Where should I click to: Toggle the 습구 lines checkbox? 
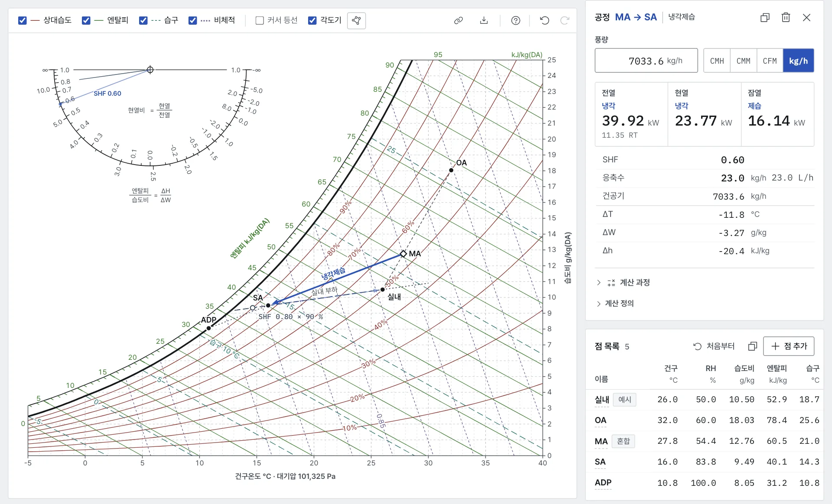coord(143,20)
